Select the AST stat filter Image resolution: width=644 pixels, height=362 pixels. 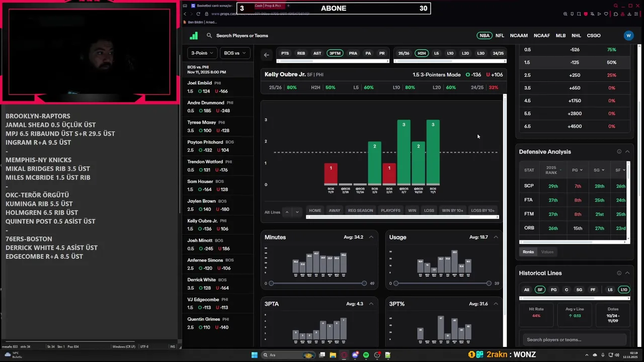[317, 53]
